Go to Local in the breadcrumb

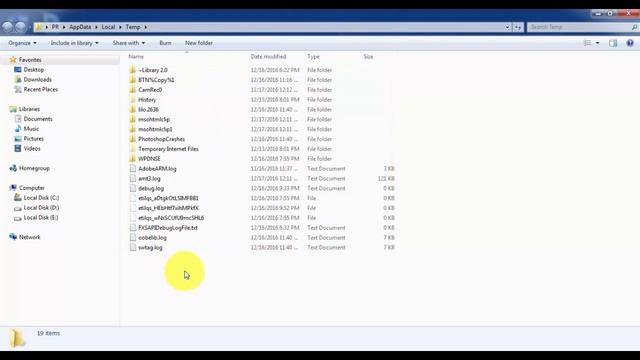pos(108,27)
